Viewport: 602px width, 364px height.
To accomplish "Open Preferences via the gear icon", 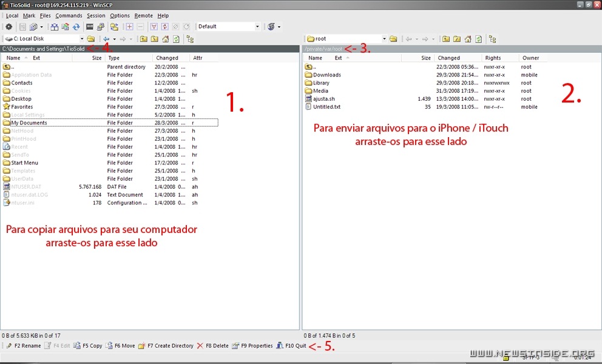I will tap(8, 27).
